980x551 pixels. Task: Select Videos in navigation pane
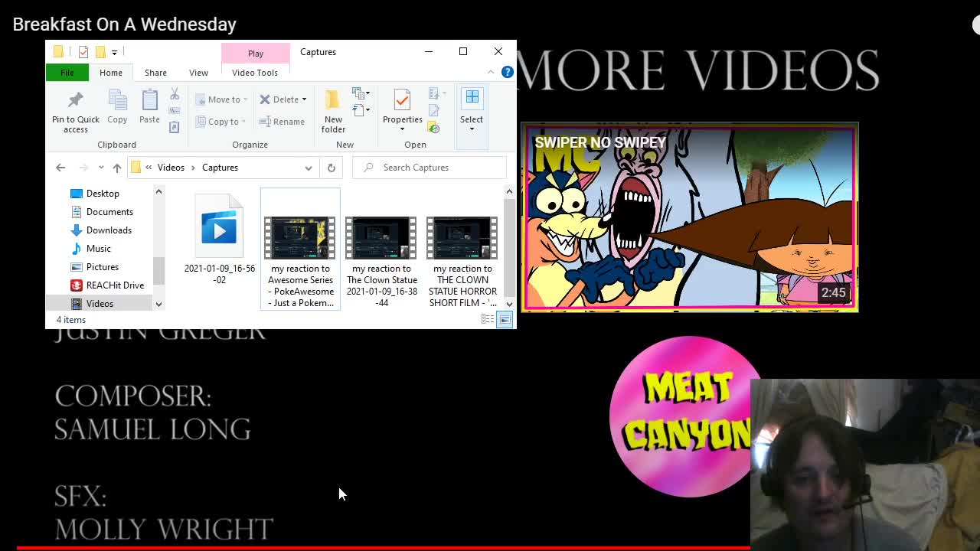click(x=100, y=304)
